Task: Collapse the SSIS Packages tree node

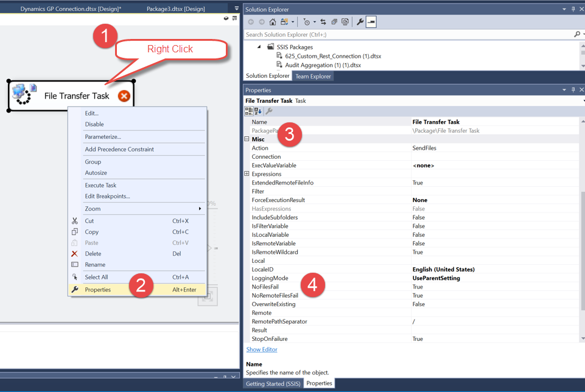Action: pos(259,47)
